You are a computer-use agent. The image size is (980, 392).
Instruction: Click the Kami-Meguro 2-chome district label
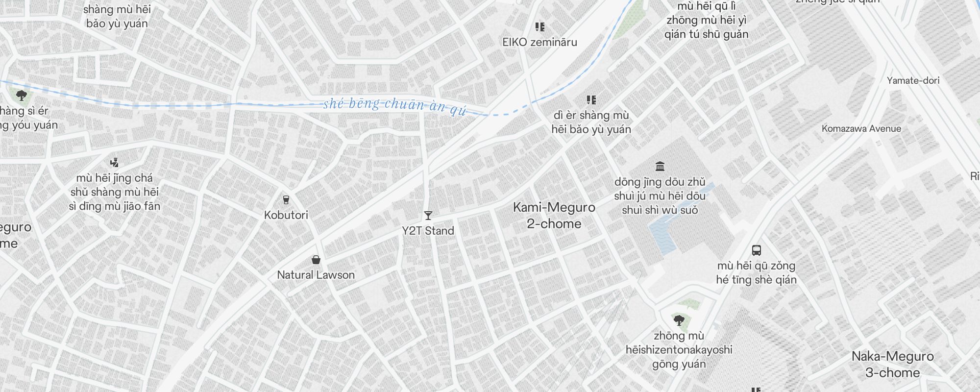point(554,216)
